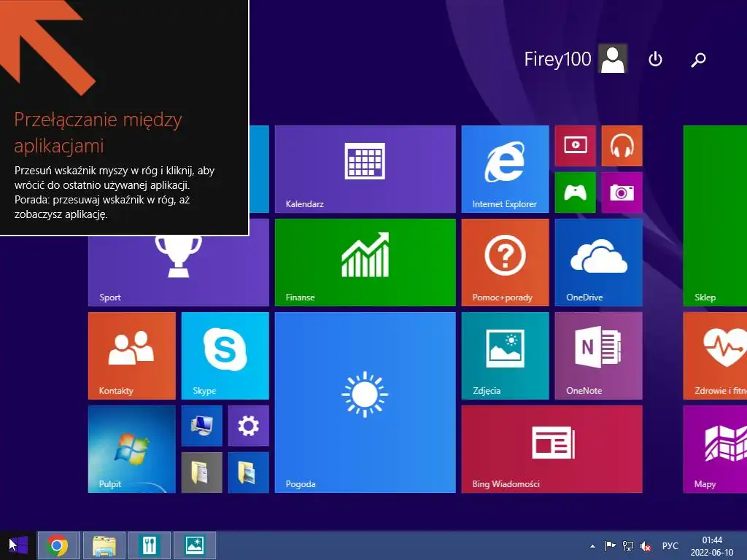This screenshot has width=747, height=560.
Task: Open the Pogoda weather tile
Action: coord(365,402)
